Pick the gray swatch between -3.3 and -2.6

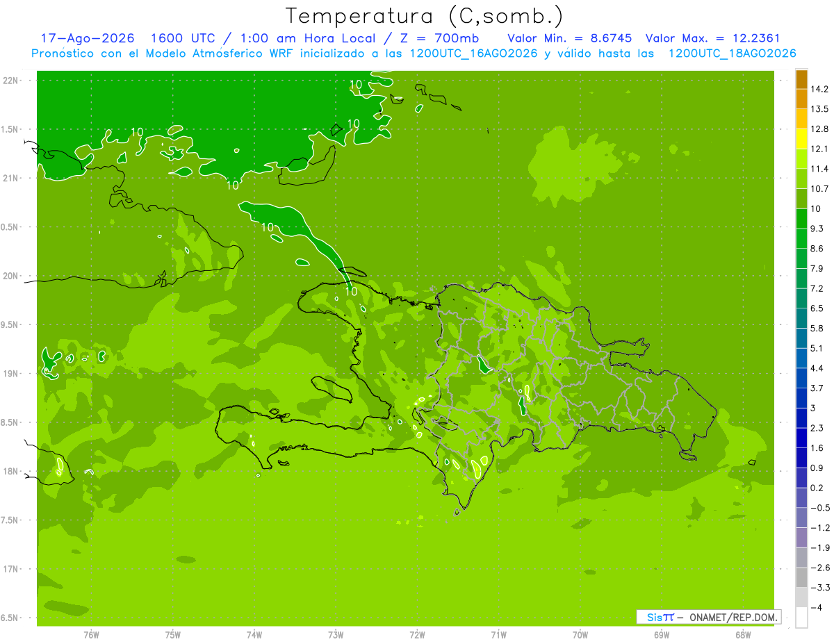pyautogui.click(x=801, y=578)
